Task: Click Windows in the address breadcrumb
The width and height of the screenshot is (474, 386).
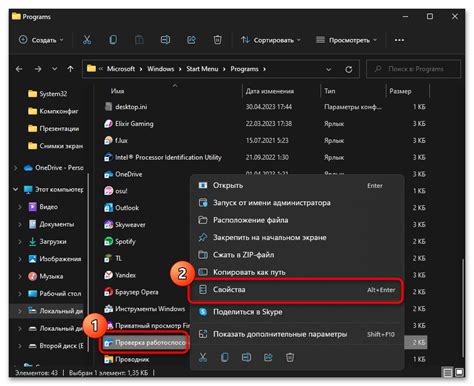Action: click(x=161, y=69)
